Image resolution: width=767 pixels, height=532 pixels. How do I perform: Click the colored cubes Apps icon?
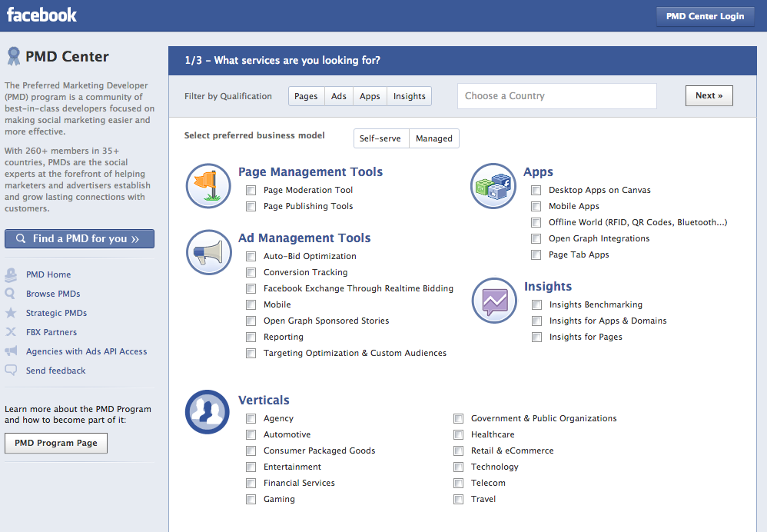point(493,185)
